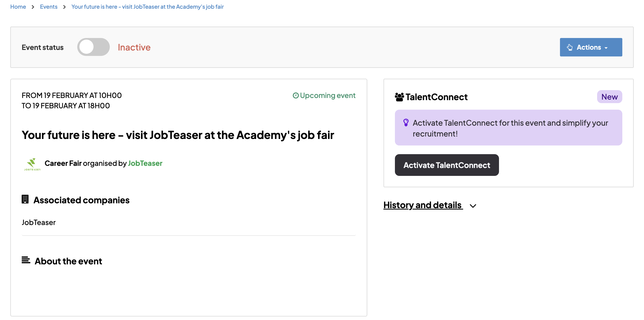Click the About the event lines icon

pyautogui.click(x=26, y=260)
